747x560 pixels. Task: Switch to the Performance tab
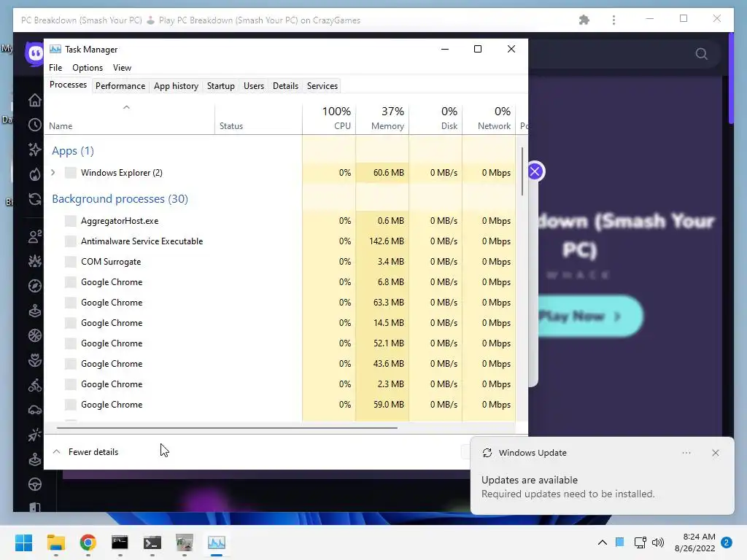[120, 86]
